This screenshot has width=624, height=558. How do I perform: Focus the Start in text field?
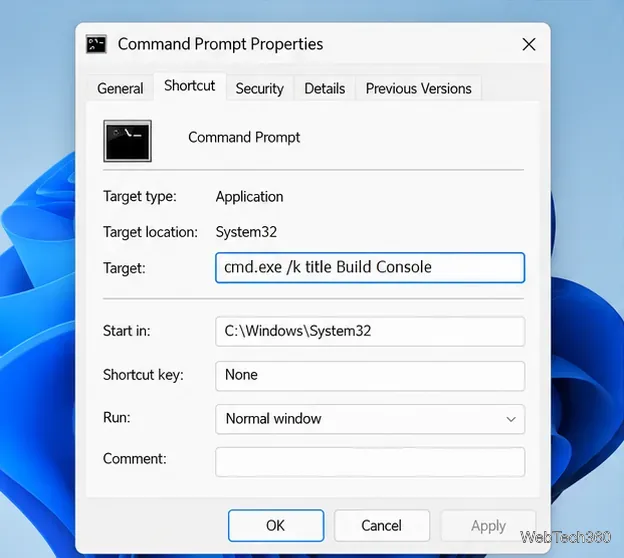click(370, 331)
